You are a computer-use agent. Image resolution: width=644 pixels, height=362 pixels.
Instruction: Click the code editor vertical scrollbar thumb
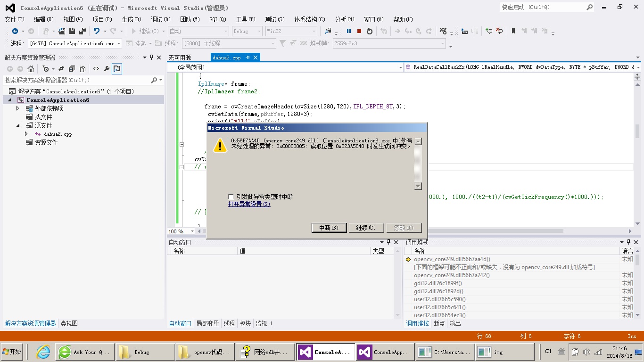coord(637,131)
